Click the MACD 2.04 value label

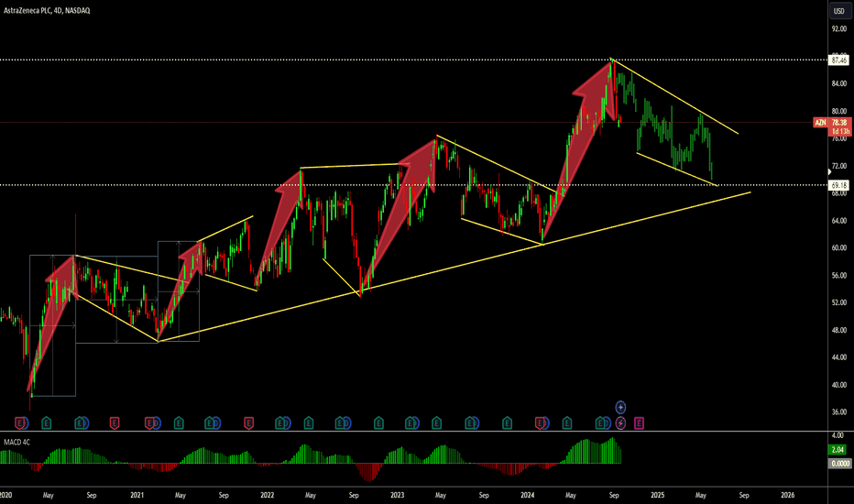tap(838, 450)
